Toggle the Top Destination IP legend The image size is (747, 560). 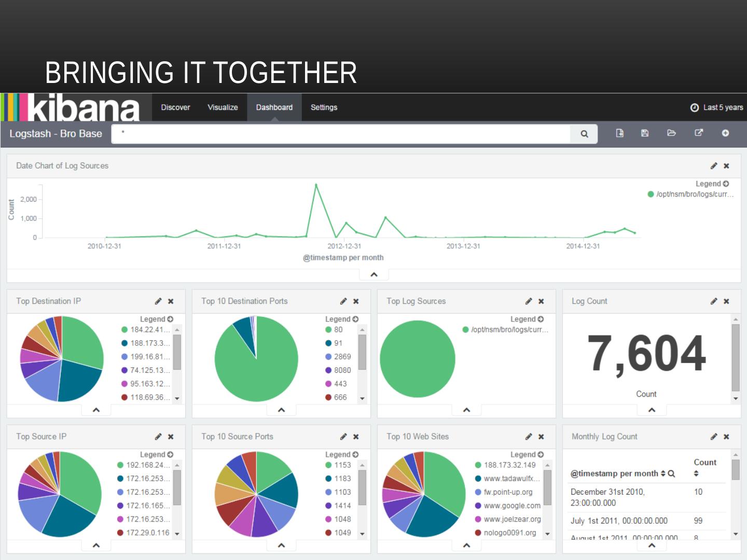click(157, 319)
